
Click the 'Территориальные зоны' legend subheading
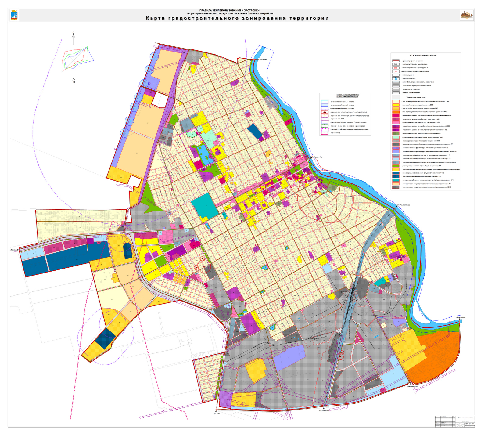tap(416, 97)
